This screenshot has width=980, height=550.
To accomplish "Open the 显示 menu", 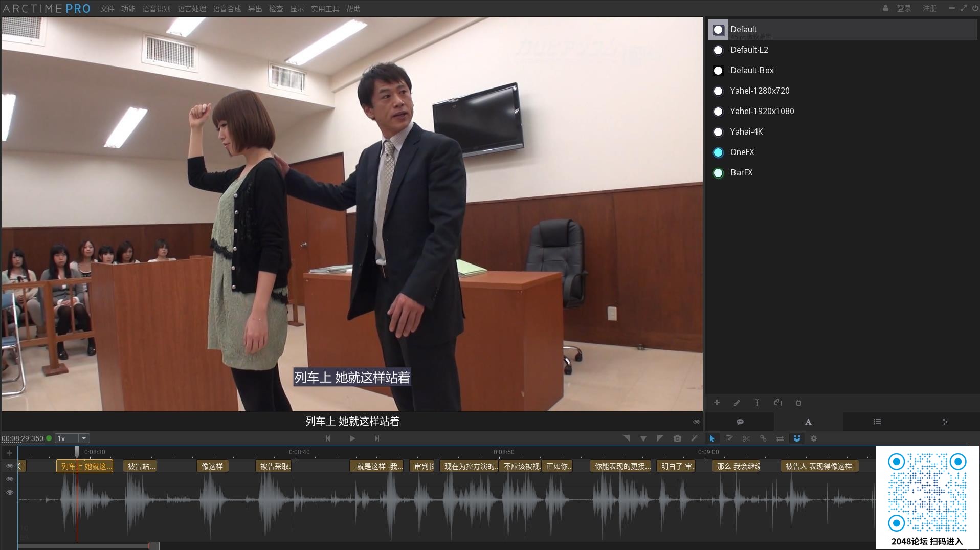I will pyautogui.click(x=297, y=9).
